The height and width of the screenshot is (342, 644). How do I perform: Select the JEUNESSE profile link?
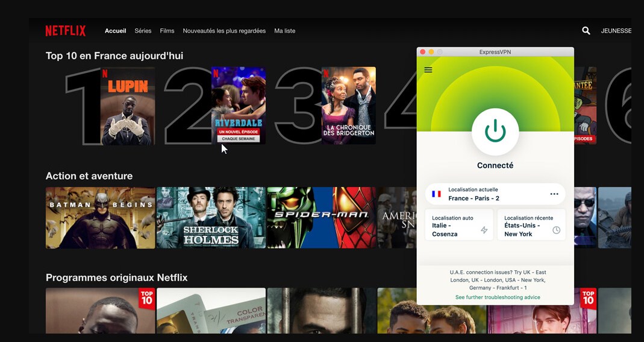pyautogui.click(x=616, y=31)
